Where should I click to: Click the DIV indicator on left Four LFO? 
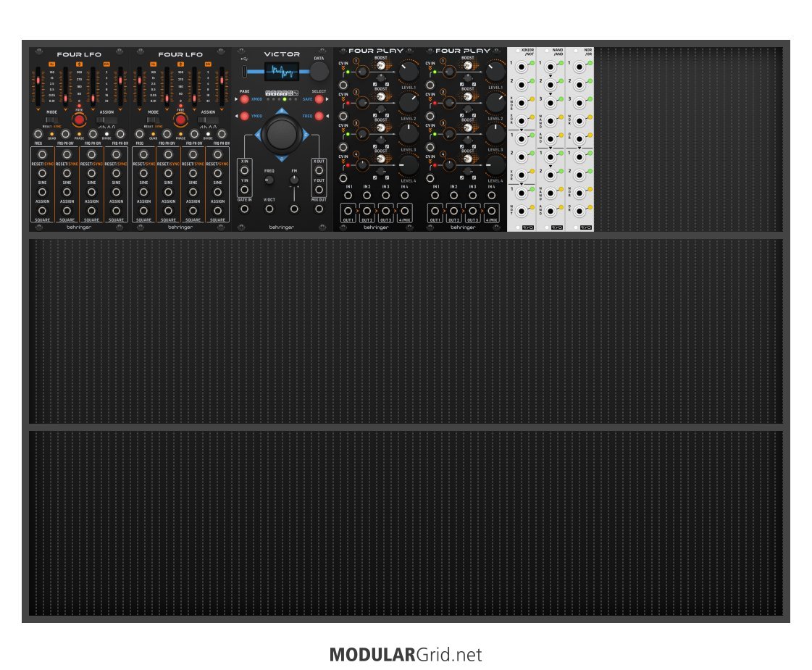(x=106, y=64)
